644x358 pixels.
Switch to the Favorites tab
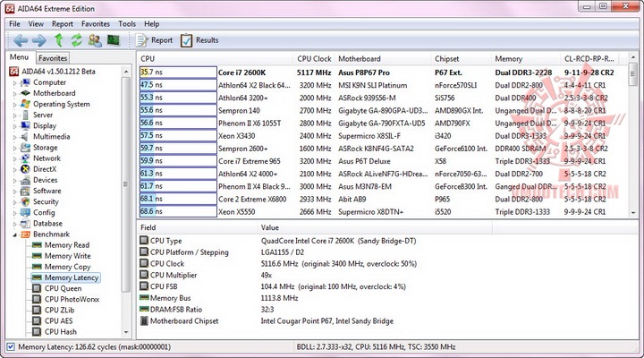click(x=53, y=58)
